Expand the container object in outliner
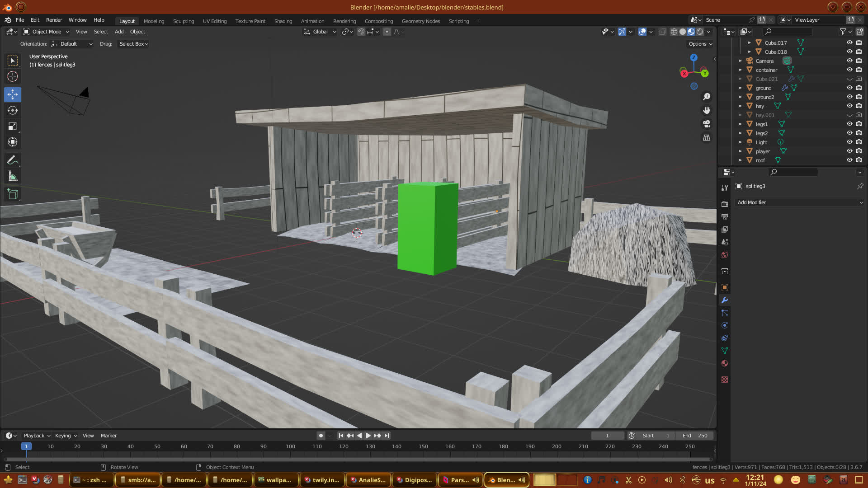Viewport: 868px width, 488px height. point(741,70)
